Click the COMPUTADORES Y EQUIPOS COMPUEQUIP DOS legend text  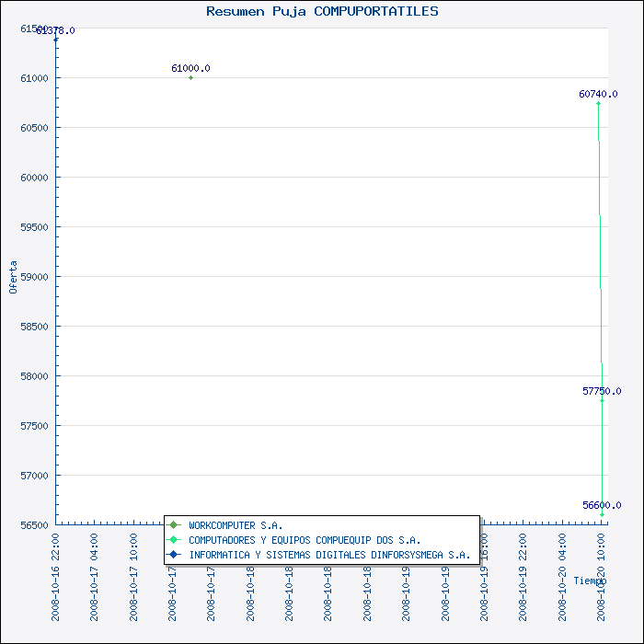pyautogui.click(x=305, y=540)
